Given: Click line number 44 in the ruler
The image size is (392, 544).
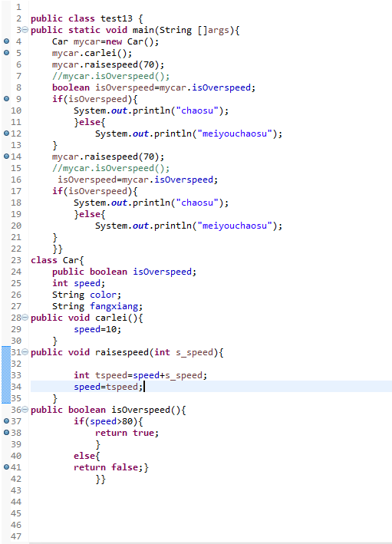Looking at the screenshot, I should [x=16, y=502].
